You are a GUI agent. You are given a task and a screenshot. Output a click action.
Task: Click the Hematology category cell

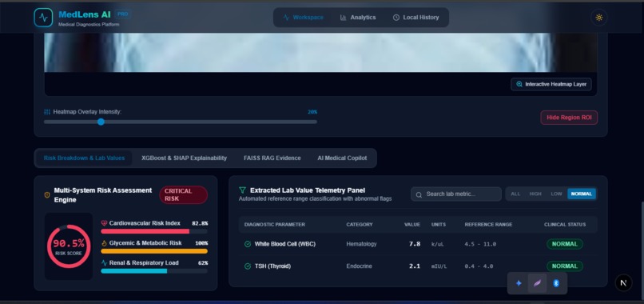361,244
